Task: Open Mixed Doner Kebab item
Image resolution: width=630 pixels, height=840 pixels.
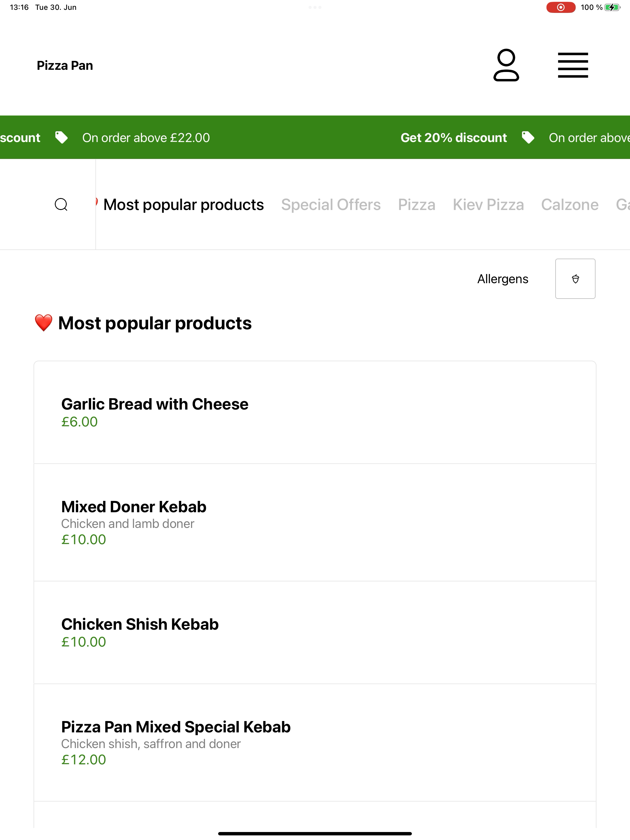Action: click(315, 522)
